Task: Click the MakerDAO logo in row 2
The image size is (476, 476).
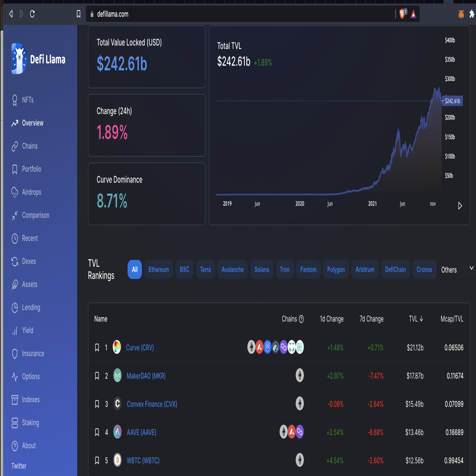Action: click(117, 375)
